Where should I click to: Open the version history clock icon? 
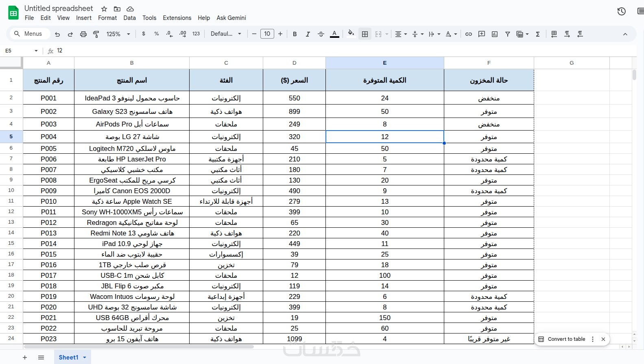tap(621, 11)
